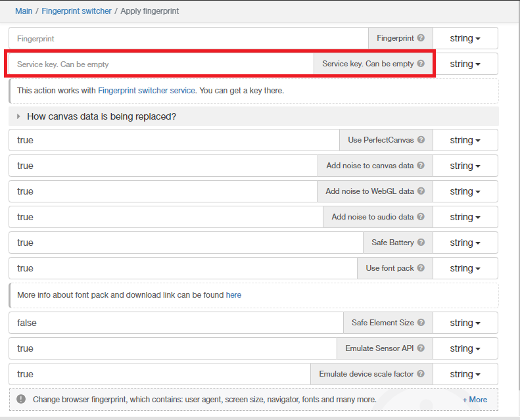Click help icon beside Emulate Sensor API

[x=421, y=348]
